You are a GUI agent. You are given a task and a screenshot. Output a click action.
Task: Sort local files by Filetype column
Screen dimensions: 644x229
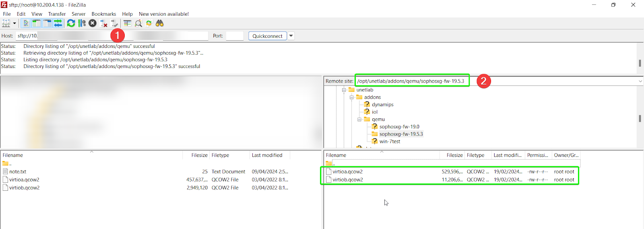point(229,155)
